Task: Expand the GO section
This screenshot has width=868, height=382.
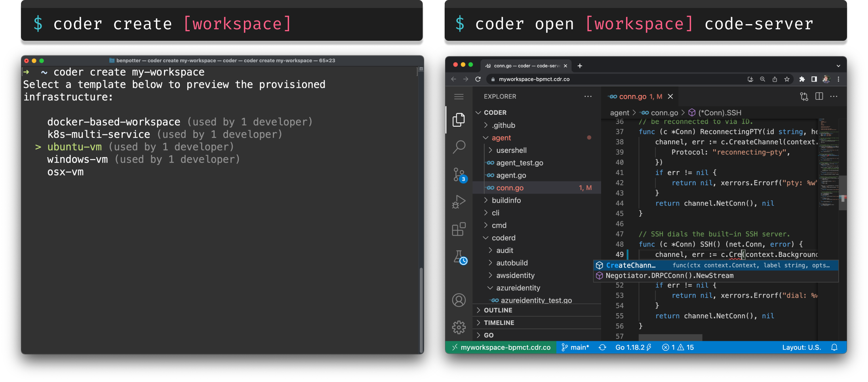Action: (x=537, y=335)
